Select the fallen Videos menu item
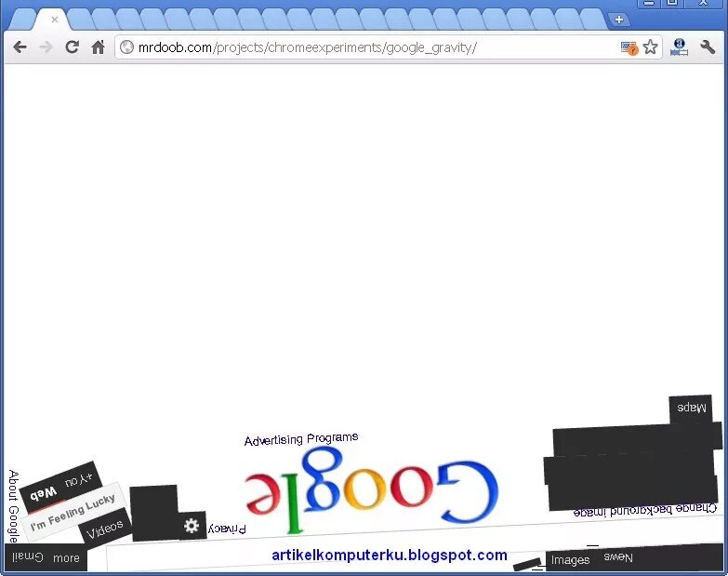Image resolution: width=728 pixels, height=576 pixels. (x=105, y=529)
